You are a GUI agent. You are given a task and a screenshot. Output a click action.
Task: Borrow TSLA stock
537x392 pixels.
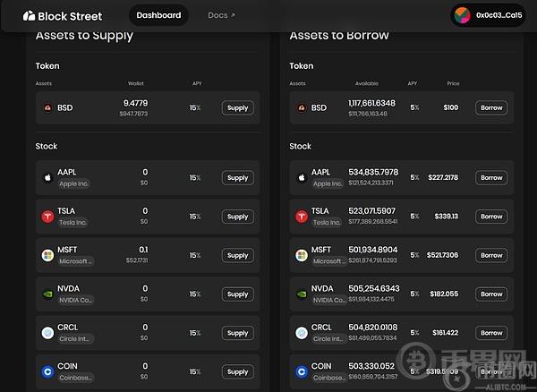coord(491,217)
